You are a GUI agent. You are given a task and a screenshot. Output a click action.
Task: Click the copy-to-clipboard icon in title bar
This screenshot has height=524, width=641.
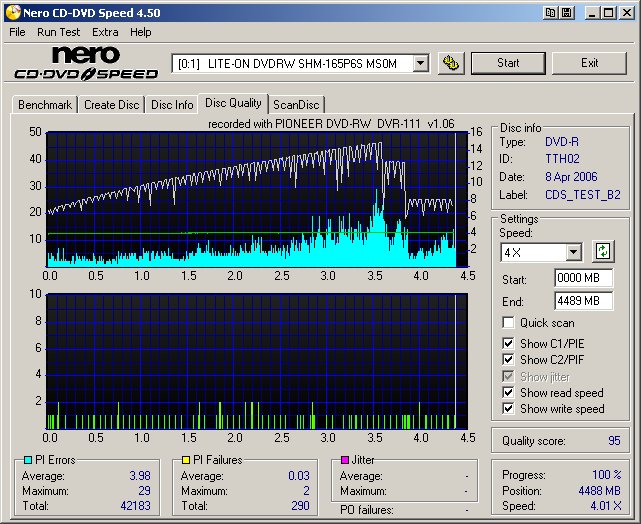pyautogui.click(x=551, y=13)
